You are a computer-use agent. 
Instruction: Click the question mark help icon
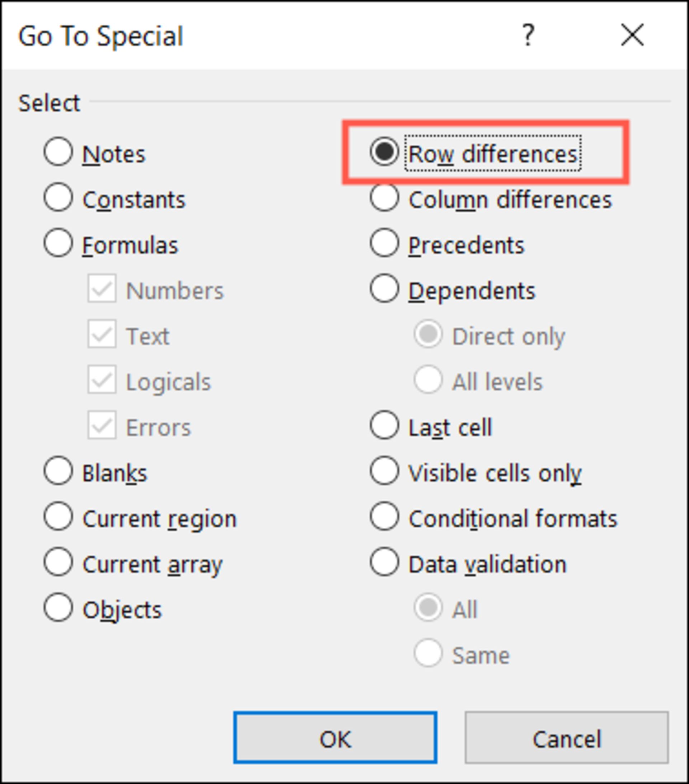528,35
